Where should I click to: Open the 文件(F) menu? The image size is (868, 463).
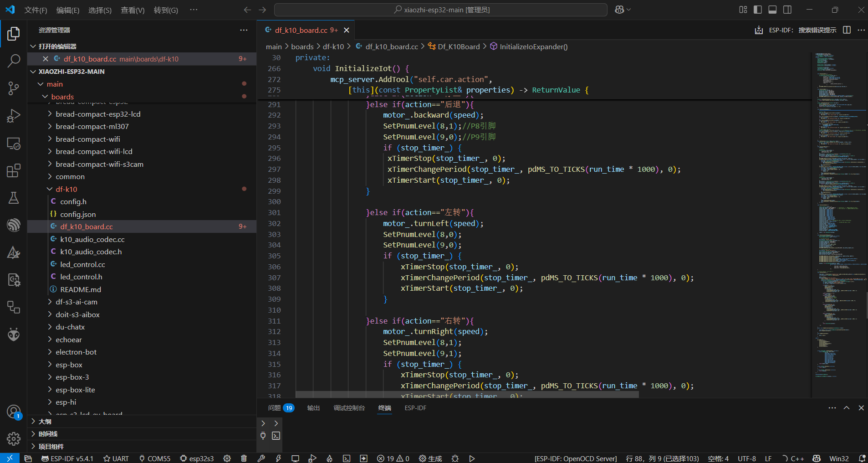[x=36, y=10]
